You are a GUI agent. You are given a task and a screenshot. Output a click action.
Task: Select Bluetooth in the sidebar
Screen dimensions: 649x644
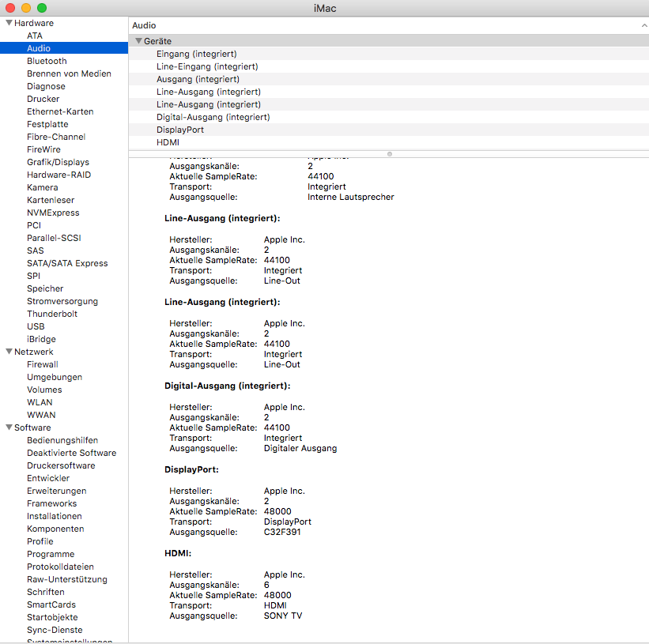click(47, 61)
